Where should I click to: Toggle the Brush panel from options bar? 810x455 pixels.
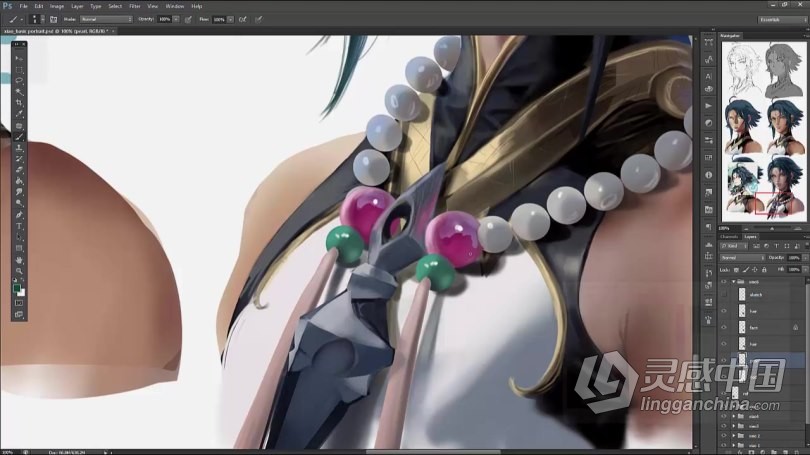53,19
